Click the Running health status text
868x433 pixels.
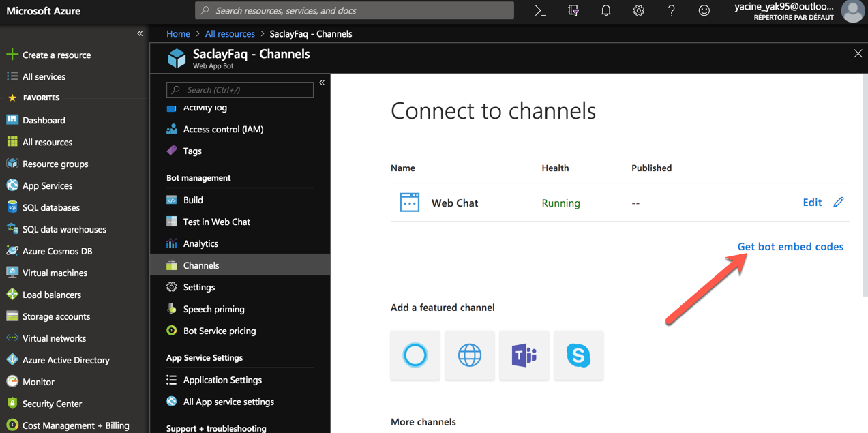[x=560, y=203]
